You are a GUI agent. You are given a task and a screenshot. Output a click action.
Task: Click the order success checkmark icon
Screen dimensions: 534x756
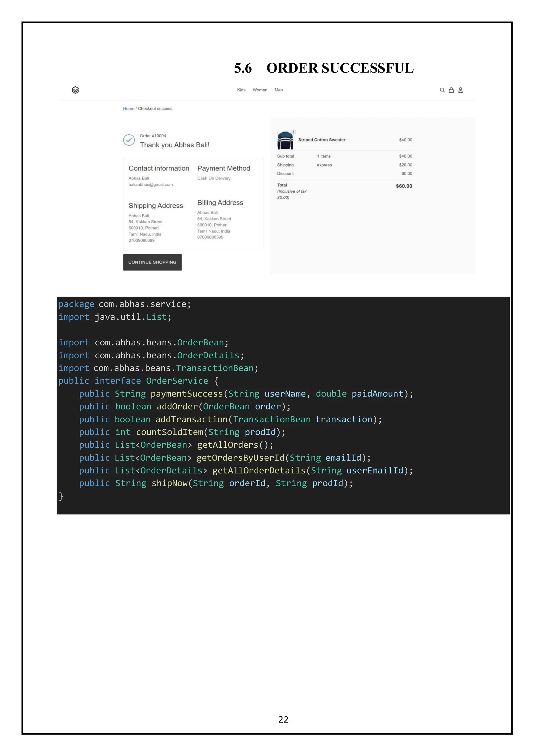129,140
